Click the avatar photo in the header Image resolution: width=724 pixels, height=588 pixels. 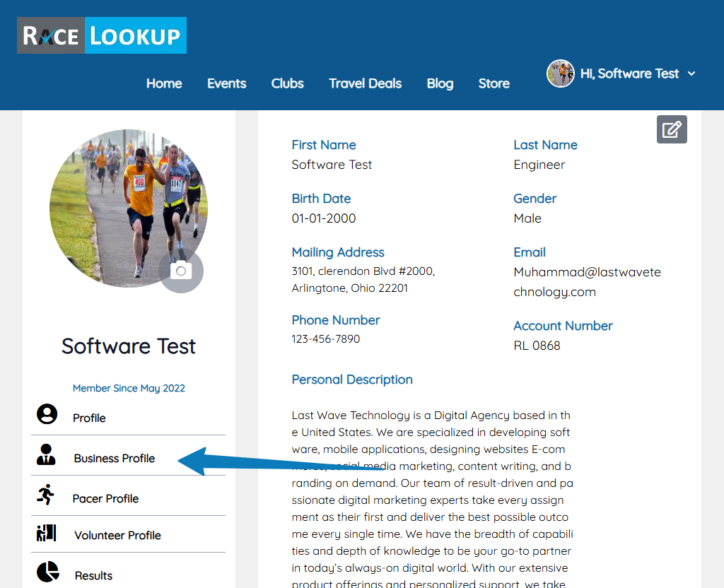tap(560, 73)
